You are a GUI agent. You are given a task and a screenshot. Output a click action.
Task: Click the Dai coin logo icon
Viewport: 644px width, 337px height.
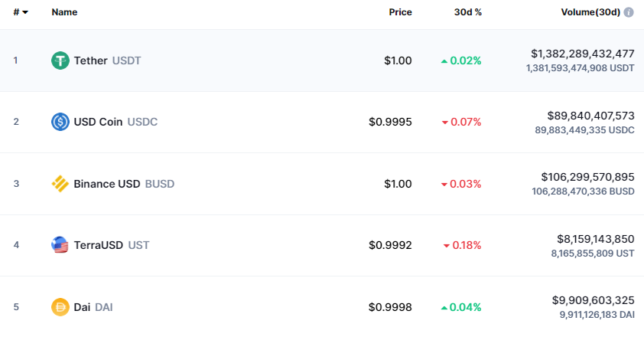pos(60,307)
